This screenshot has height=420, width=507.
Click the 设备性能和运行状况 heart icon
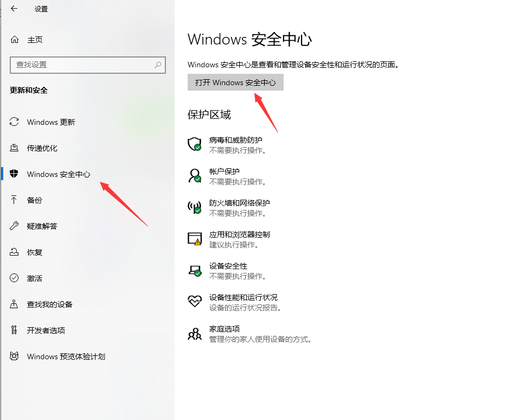[195, 301]
